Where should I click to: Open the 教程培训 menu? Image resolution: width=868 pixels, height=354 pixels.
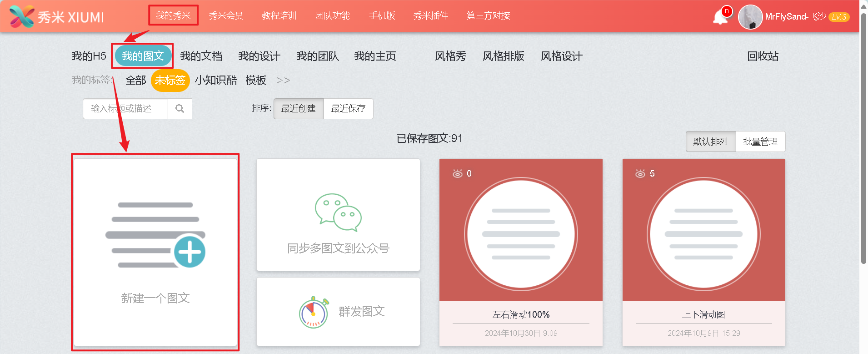pyautogui.click(x=279, y=15)
